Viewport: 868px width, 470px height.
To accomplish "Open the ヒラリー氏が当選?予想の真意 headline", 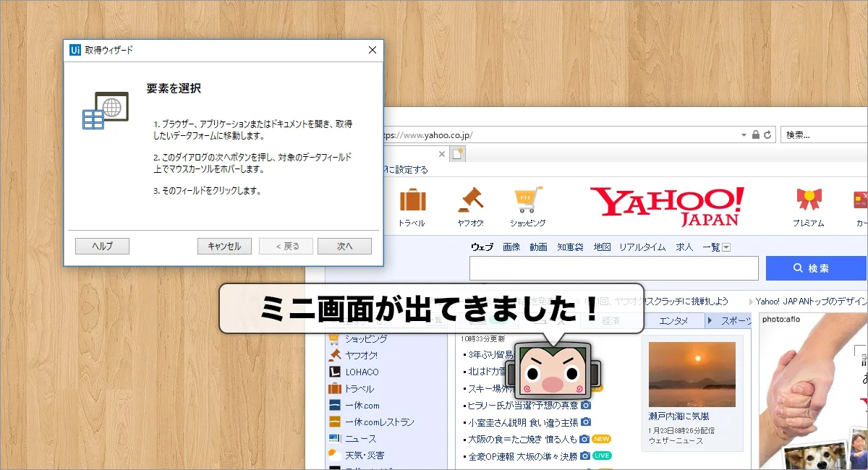I will tap(524, 405).
